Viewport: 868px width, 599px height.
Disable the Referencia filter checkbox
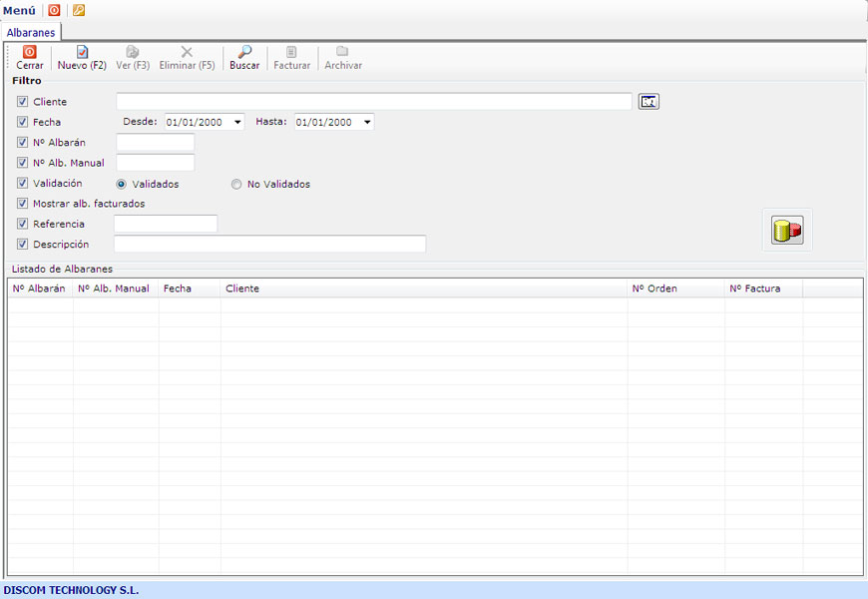point(23,224)
